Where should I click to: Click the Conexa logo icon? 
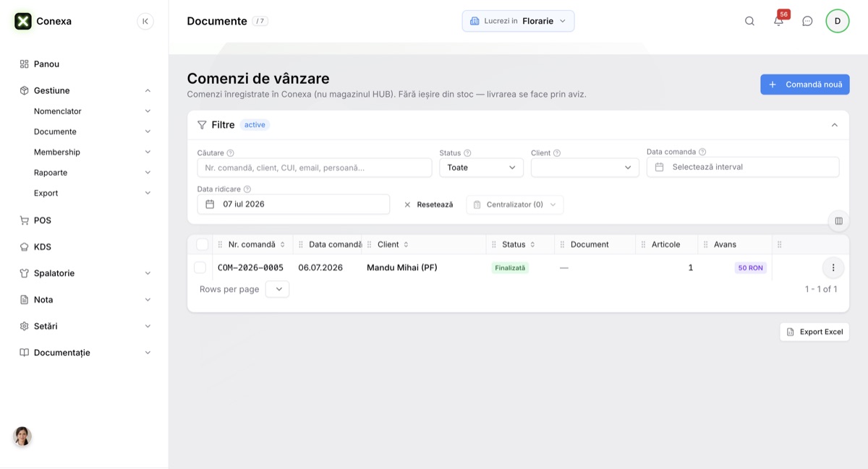23,21
